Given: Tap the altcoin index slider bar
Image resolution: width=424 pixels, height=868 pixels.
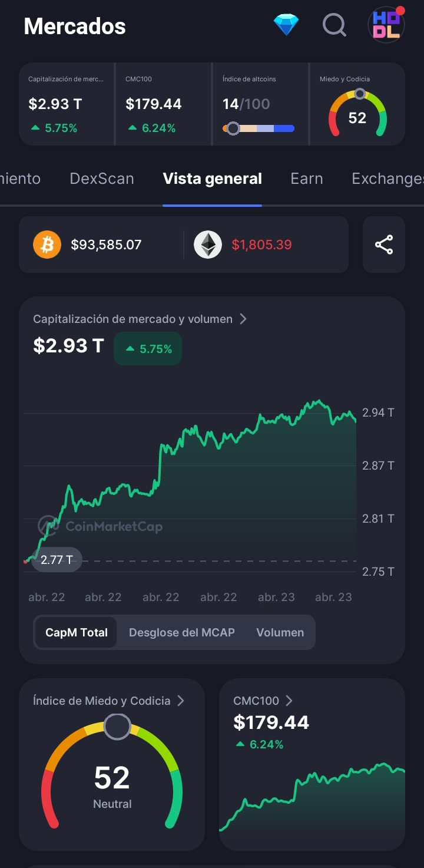Looking at the screenshot, I should coord(259,128).
